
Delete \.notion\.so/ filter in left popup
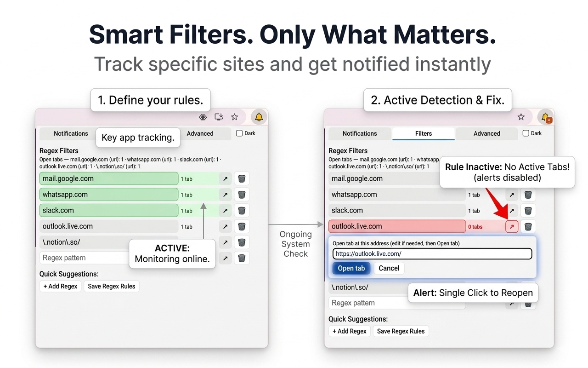[242, 242]
